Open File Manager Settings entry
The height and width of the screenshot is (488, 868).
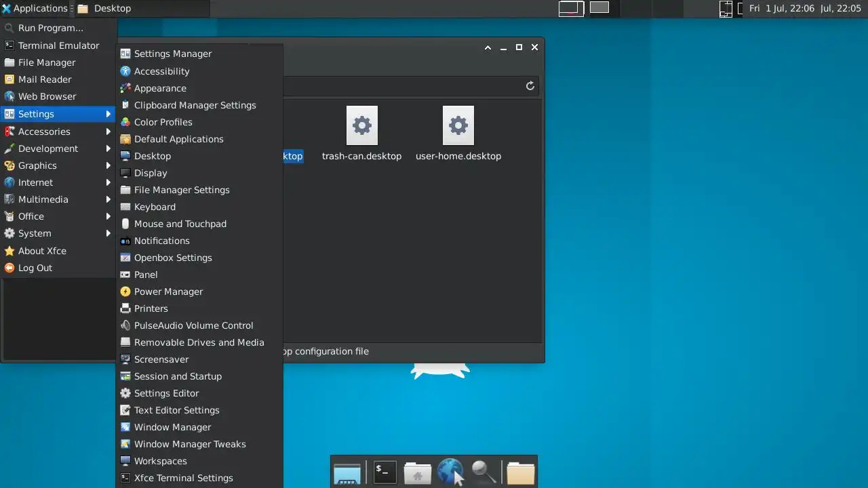click(199, 190)
